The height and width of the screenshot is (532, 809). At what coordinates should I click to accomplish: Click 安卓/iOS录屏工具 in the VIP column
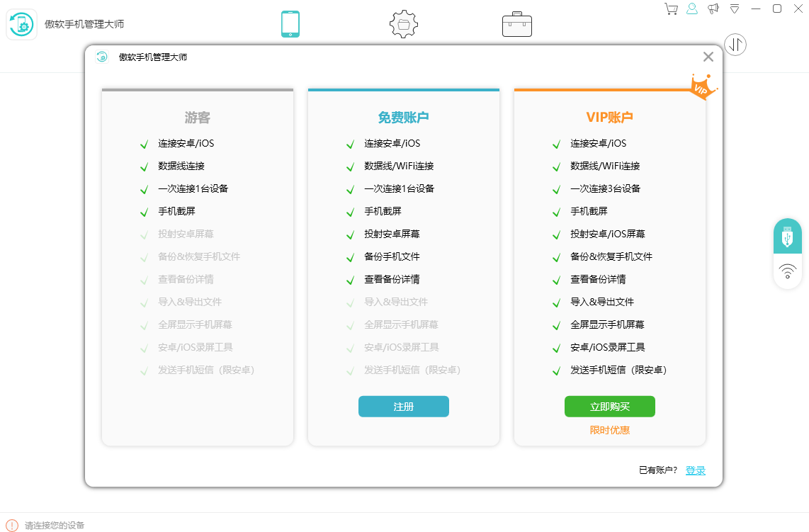coord(608,347)
